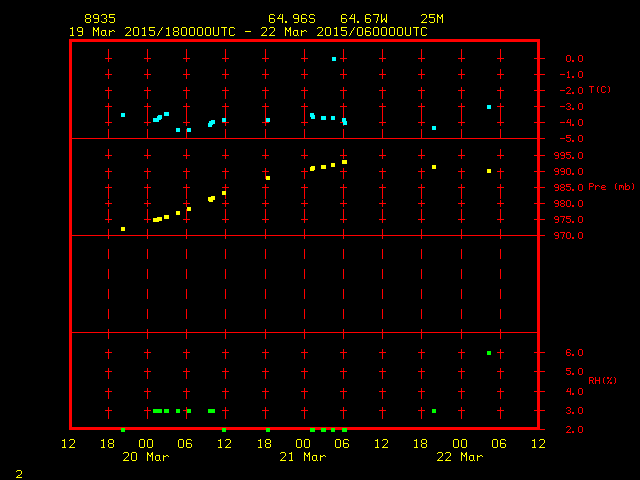The height and width of the screenshot is (480, 640).
Task: Click the station ID 8935 in header
Action: click(x=100, y=19)
